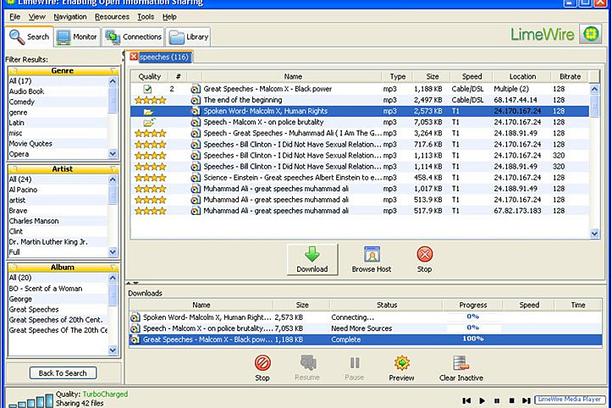Select Comedy in Genre filter
The height and width of the screenshot is (408, 612).
[58, 102]
